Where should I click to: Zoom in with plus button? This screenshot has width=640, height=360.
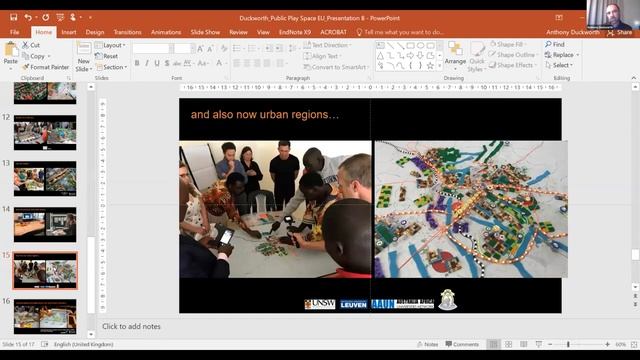tap(607, 344)
